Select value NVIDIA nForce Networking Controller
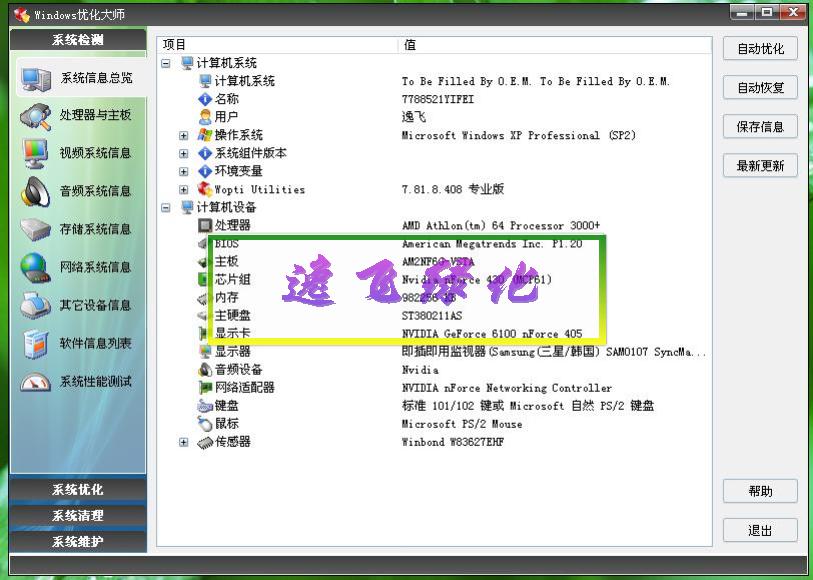Image resolution: width=813 pixels, height=580 pixels. [x=507, y=388]
